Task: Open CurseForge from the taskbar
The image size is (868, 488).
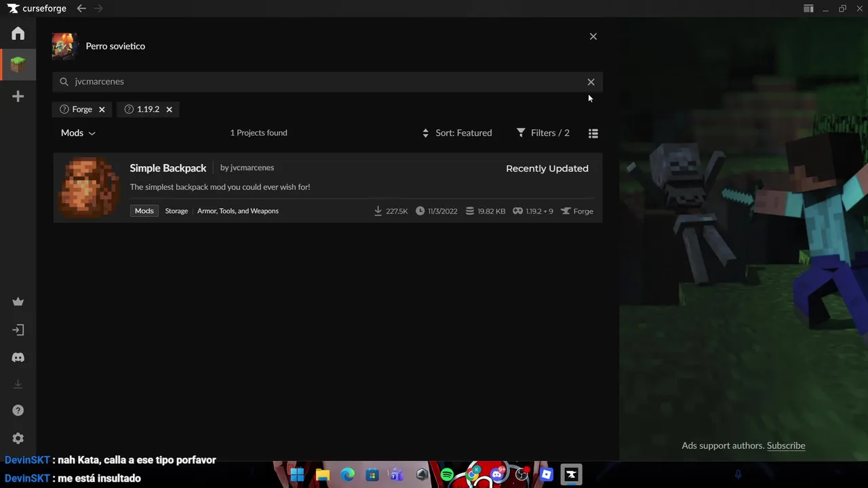Action: (x=572, y=475)
